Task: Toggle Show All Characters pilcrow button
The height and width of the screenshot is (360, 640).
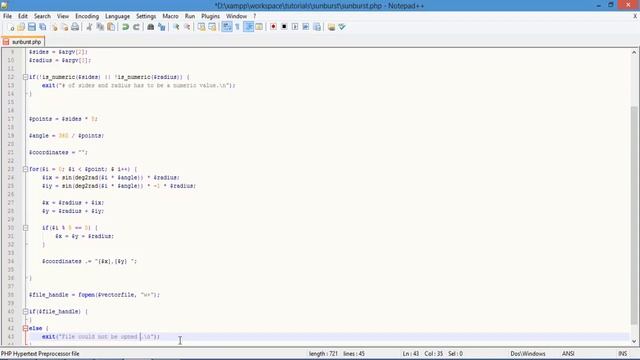Action: (238, 27)
